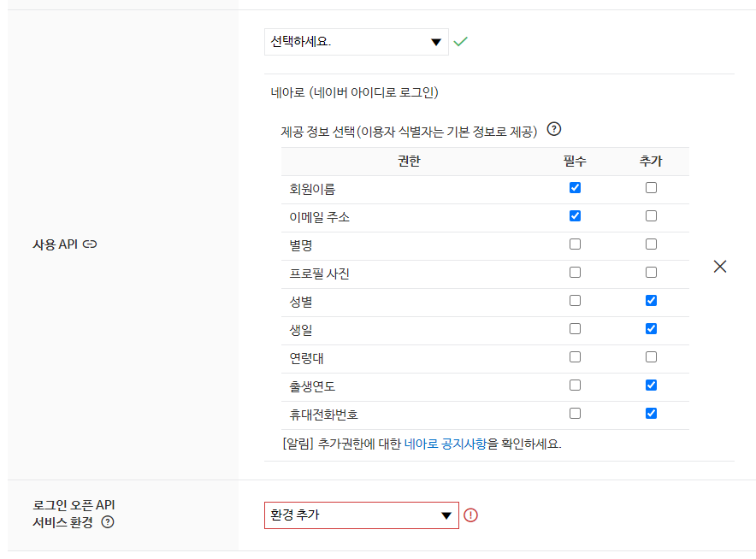Image resolution: width=756 pixels, height=559 pixels.
Task: Check 필수 for 별명
Action: point(575,244)
